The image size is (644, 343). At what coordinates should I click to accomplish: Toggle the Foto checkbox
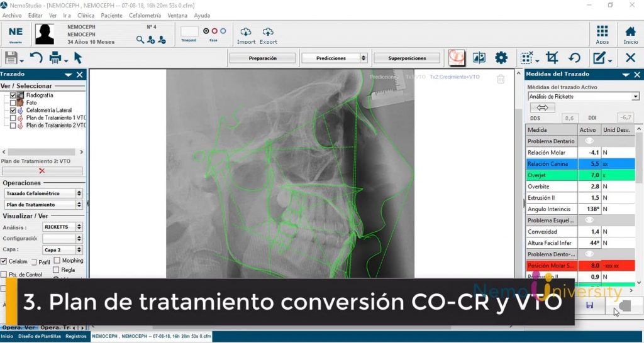[x=13, y=102]
